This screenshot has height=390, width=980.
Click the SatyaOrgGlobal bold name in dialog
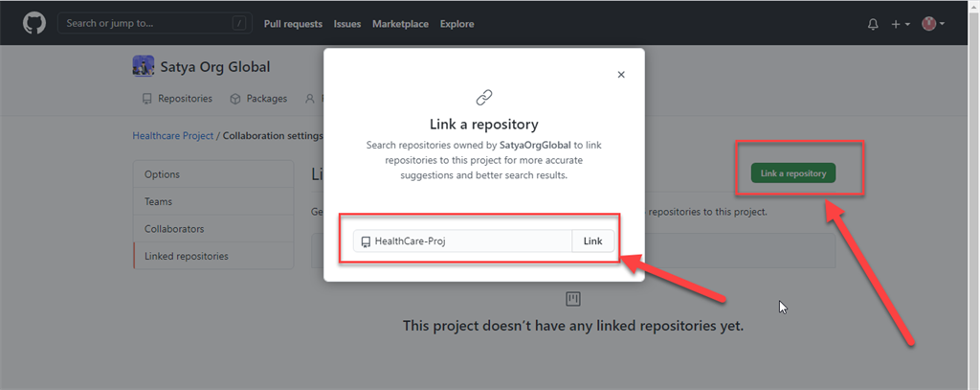[x=535, y=145]
